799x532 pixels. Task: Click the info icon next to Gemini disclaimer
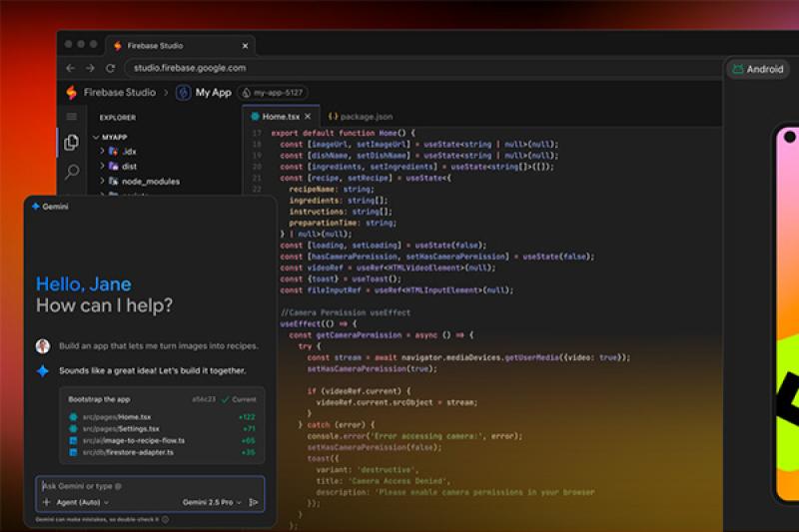[165, 520]
